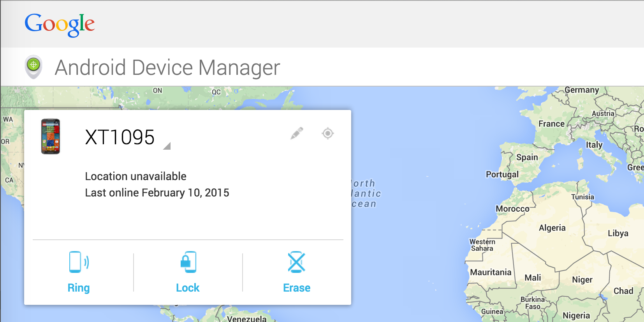Click Tunisia label on the map

582,197
